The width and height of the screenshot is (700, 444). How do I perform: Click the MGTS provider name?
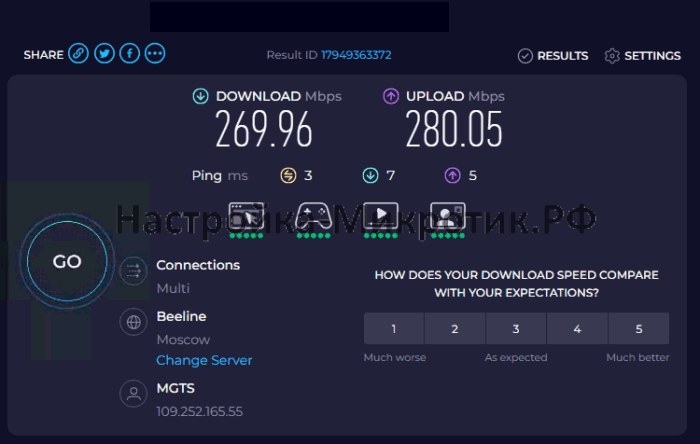(175, 388)
